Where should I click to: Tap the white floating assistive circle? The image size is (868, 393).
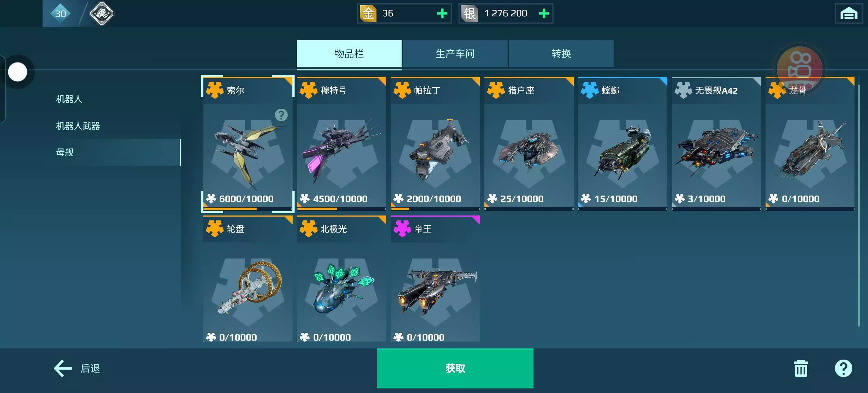click(x=18, y=72)
